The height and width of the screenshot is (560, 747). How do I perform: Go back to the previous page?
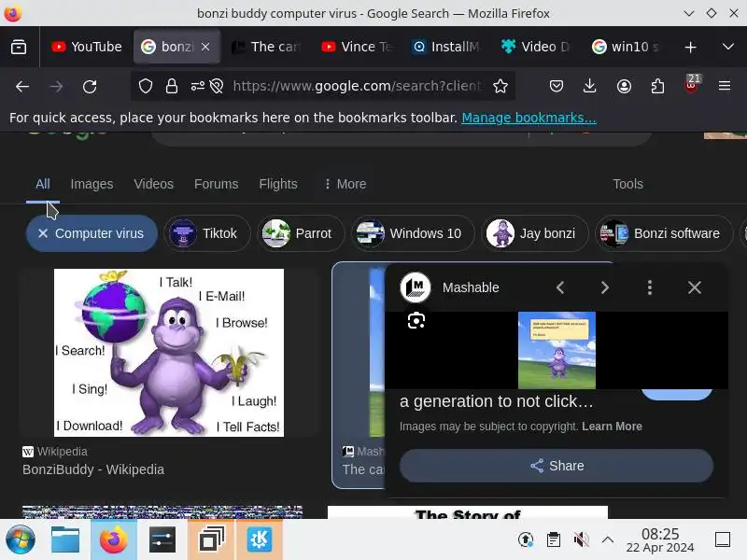pyautogui.click(x=22, y=86)
